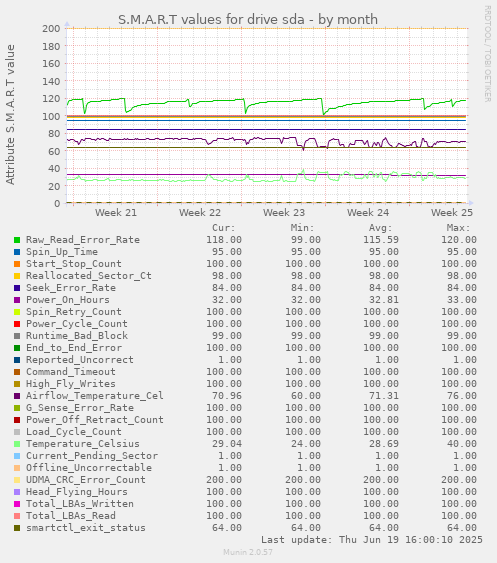Click the green Raw_Read_Error_Rate legend swatch
This screenshot has height=563, width=497.
pos(17,240)
